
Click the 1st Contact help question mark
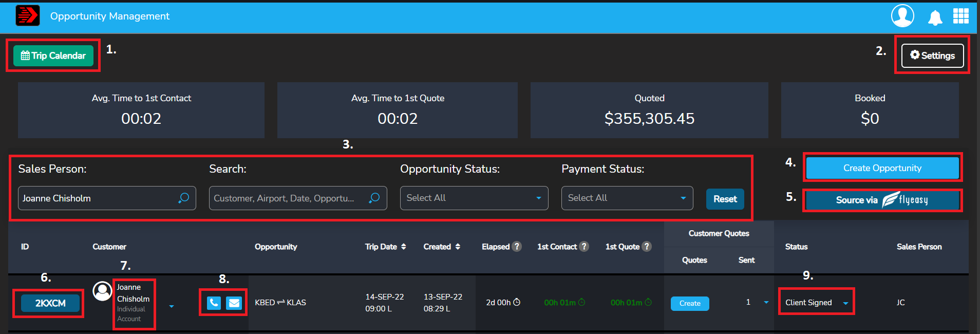coord(584,247)
